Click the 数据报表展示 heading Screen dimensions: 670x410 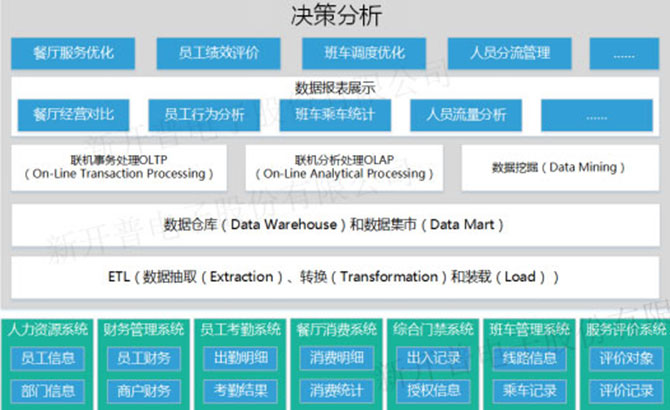[335, 88]
